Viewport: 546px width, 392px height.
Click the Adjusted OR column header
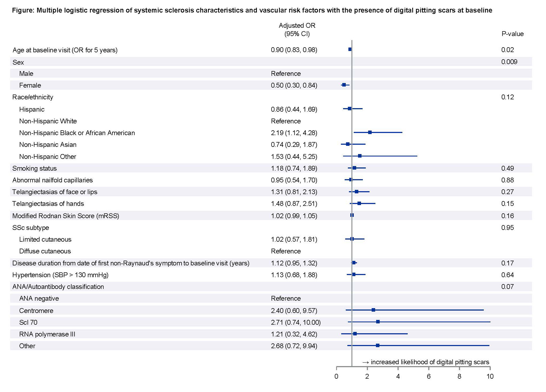coord(297,29)
